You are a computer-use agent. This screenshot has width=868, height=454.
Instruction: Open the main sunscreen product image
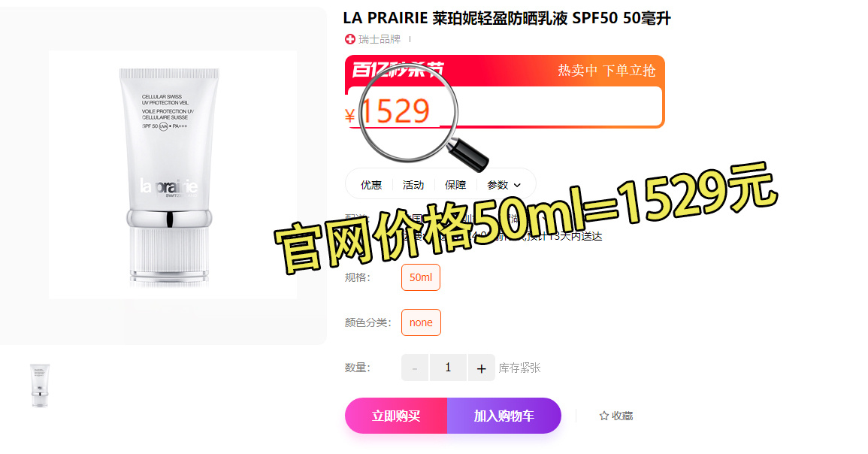[x=173, y=175]
